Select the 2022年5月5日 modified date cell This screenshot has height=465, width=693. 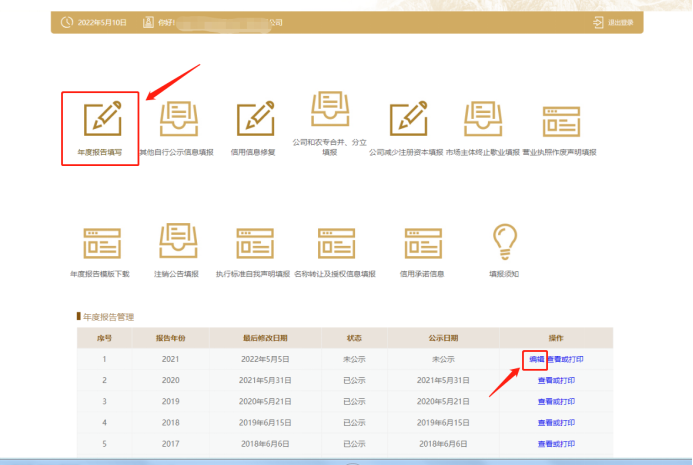point(265,359)
